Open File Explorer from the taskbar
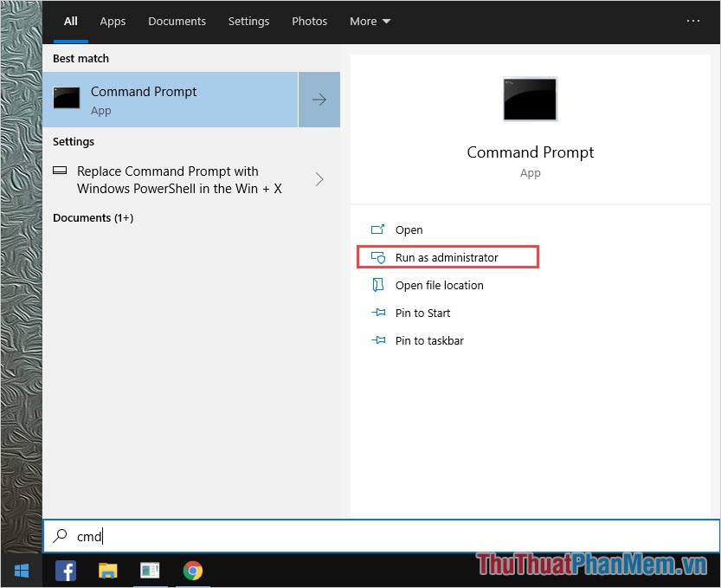The image size is (721, 588). 107,571
